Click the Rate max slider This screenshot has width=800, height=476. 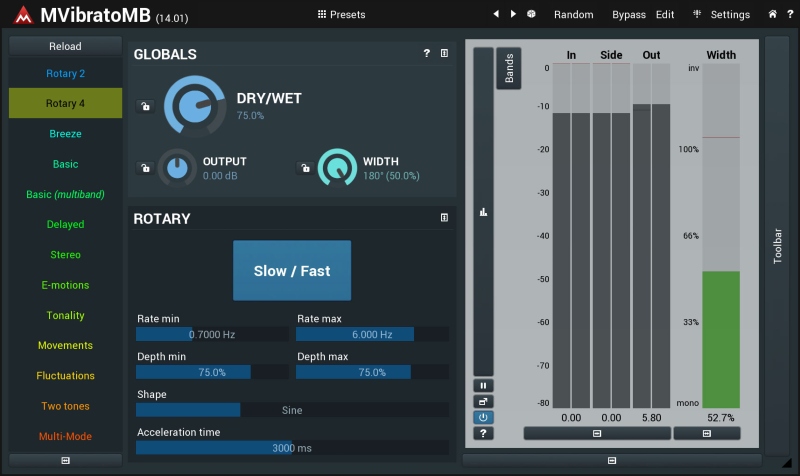[x=372, y=334]
